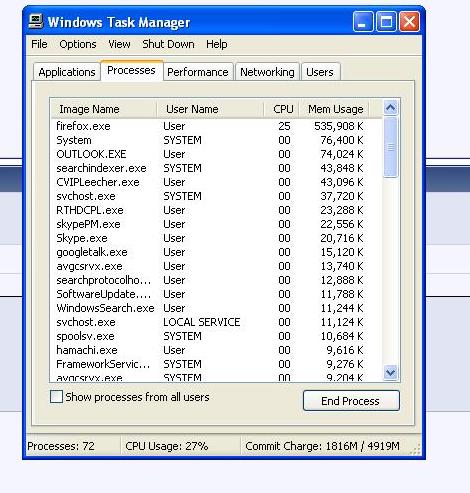Select the searchprotocolho... process
This screenshot has height=493, width=470.
216,280
